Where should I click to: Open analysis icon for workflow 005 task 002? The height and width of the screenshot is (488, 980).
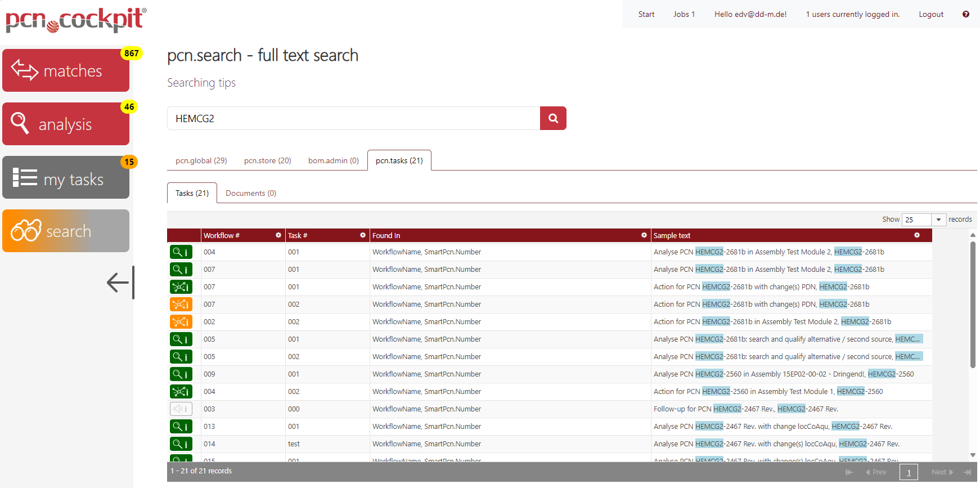point(181,357)
